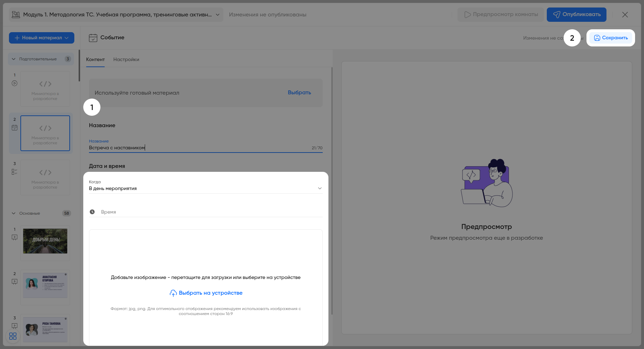
Task: Click the calendar icon beside Событие heading
Action: (93, 38)
